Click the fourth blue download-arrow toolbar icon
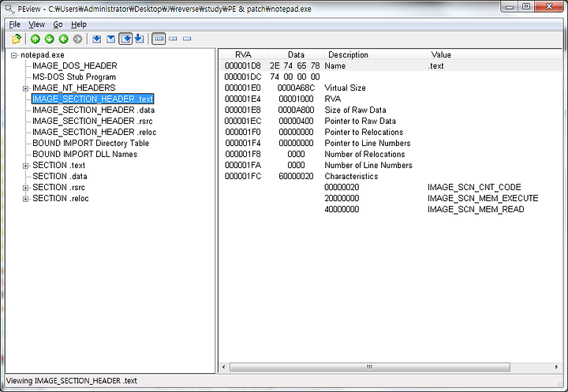 point(140,39)
